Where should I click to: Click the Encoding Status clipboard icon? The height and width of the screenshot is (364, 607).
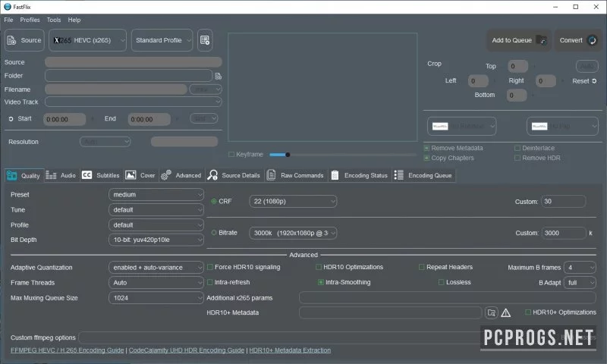click(335, 175)
